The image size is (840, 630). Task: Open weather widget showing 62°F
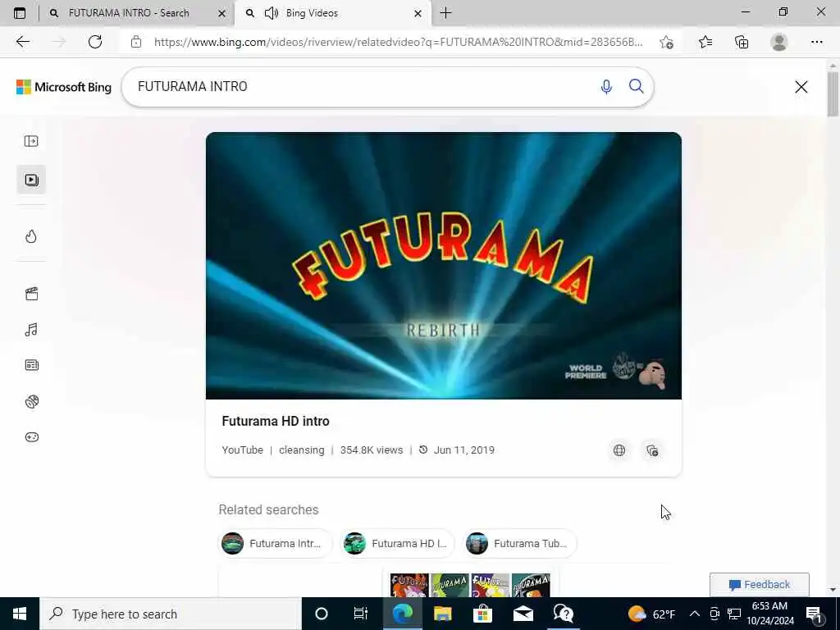coord(651,614)
